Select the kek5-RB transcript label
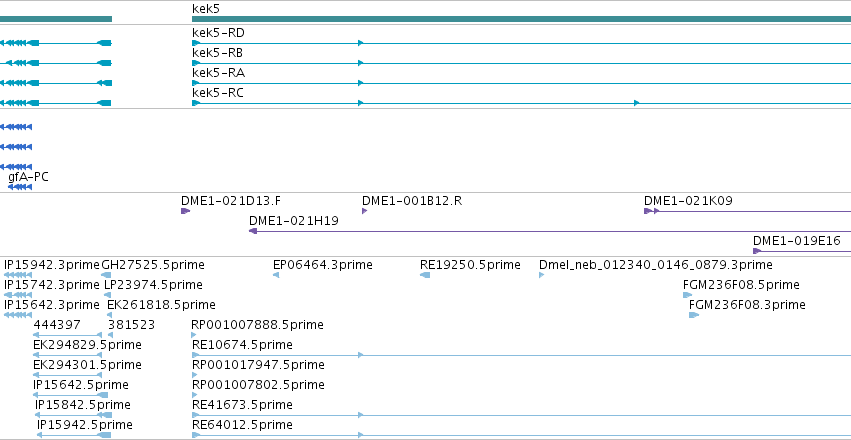Viewport: 851px width, 440px height. coord(218,53)
